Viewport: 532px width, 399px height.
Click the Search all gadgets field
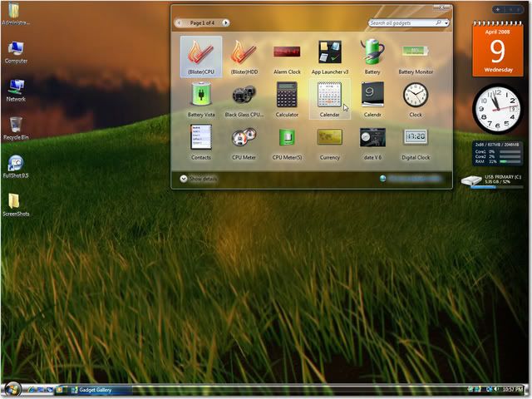(x=405, y=22)
